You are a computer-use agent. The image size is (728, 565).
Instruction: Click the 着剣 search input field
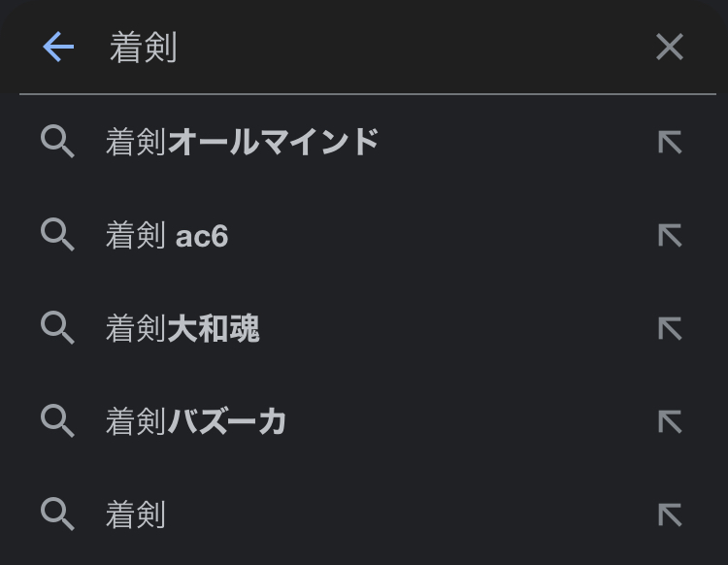pyautogui.click(x=369, y=47)
